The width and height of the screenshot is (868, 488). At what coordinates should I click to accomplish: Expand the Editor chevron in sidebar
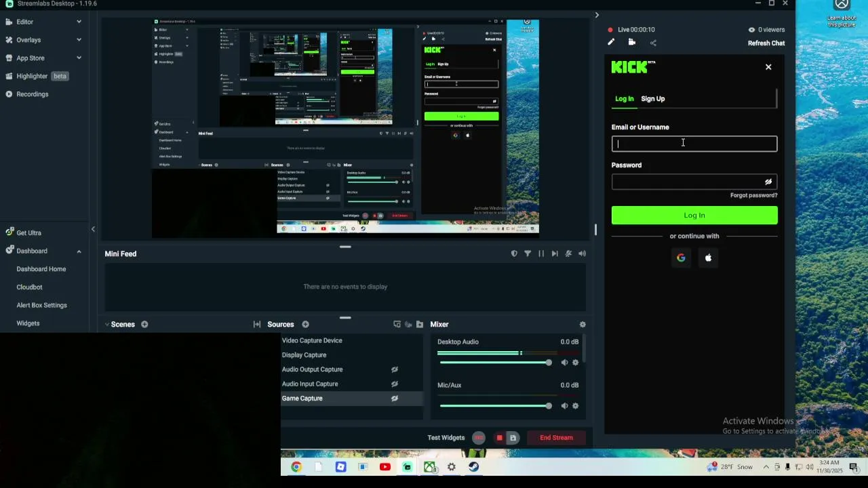click(79, 22)
